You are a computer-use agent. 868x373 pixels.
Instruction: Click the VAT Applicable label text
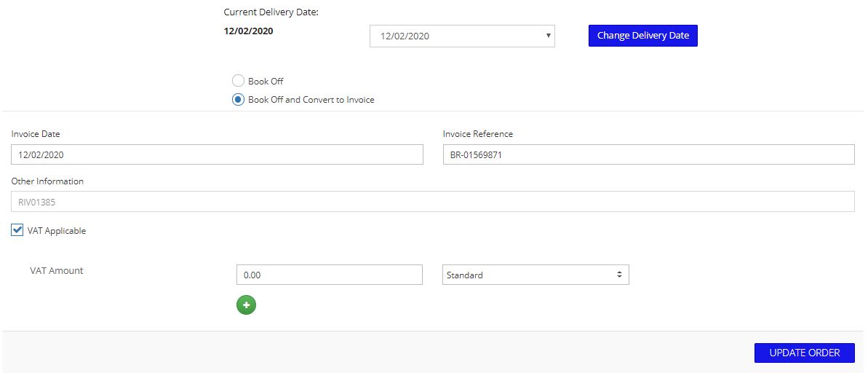point(57,230)
